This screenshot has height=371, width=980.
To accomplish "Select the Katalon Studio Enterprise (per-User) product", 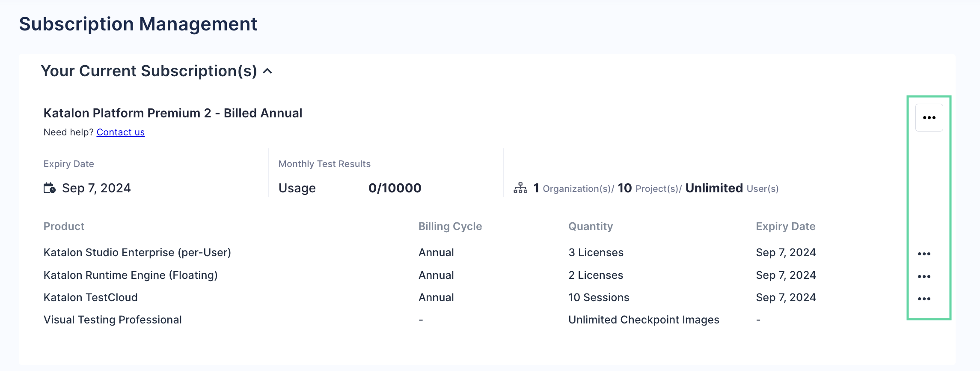I will coord(137,253).
